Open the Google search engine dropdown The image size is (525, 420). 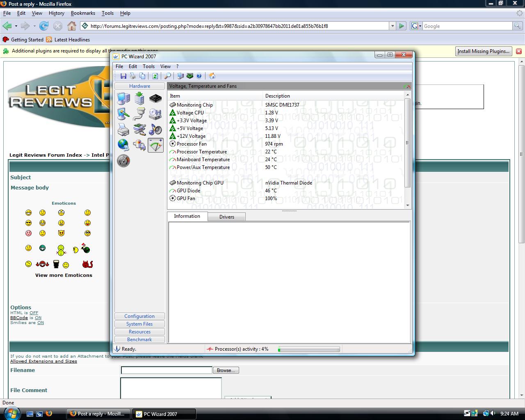[416, 26]
